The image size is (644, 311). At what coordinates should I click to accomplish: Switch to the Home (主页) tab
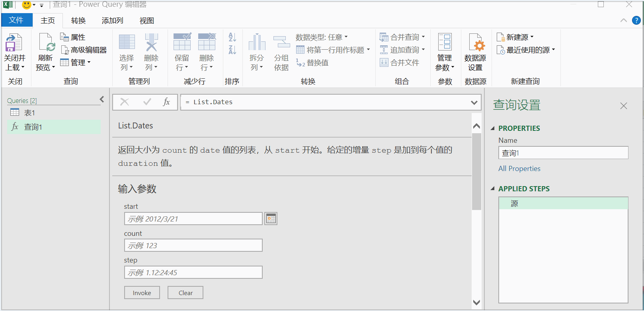click(48, 20)
